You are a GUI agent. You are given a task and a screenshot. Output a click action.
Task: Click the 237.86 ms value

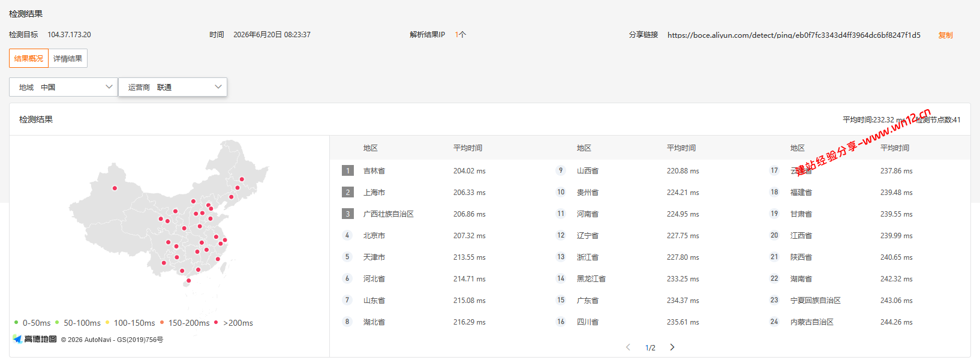tap(897, 171)
